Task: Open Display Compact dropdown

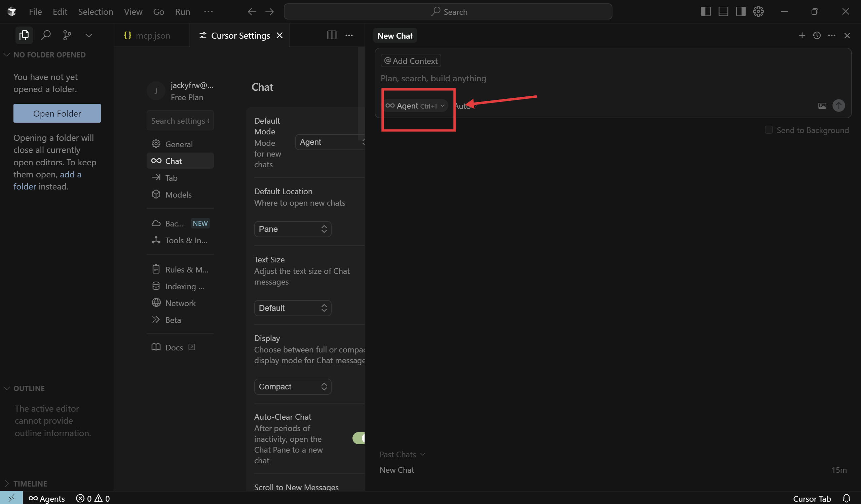Action: [293, 386]
